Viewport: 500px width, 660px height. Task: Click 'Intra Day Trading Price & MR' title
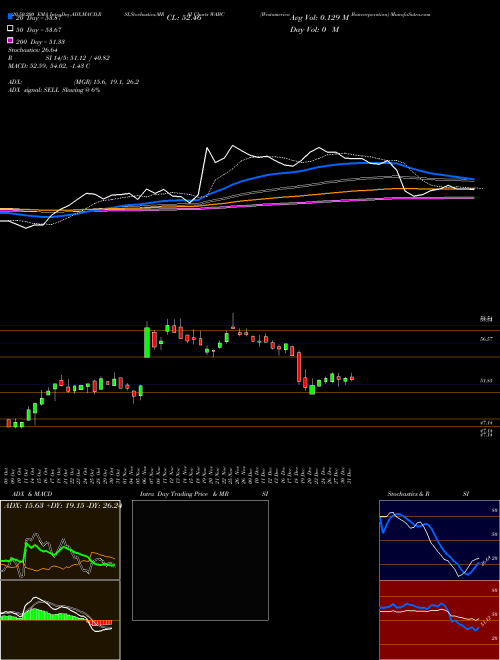pyautogui.click(x=184, y=494)
